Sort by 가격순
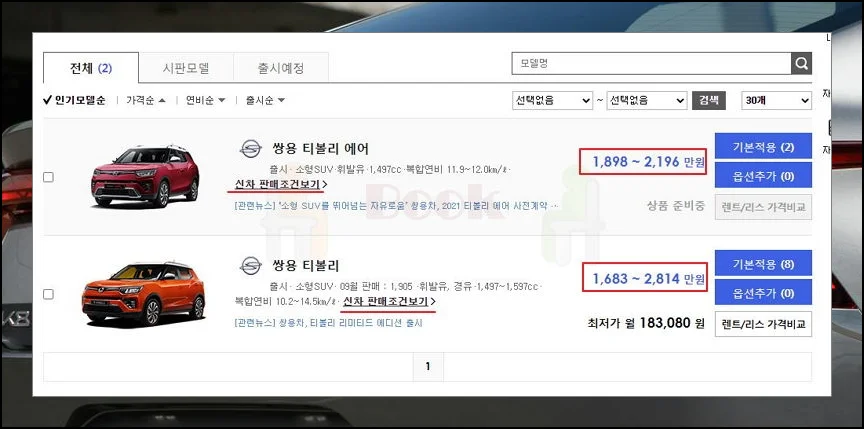This screenshot has width=864, height=429. 145,100
